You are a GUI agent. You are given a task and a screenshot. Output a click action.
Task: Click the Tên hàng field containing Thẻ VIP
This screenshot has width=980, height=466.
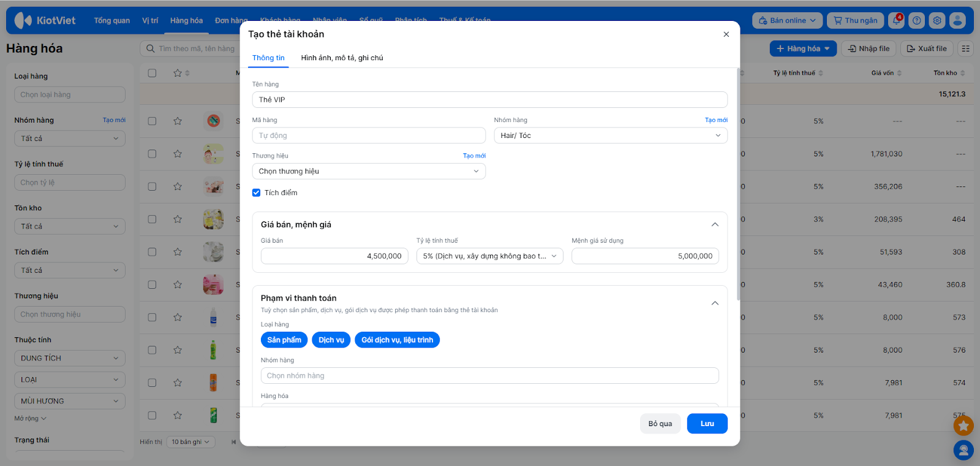[x=489, y=99]
